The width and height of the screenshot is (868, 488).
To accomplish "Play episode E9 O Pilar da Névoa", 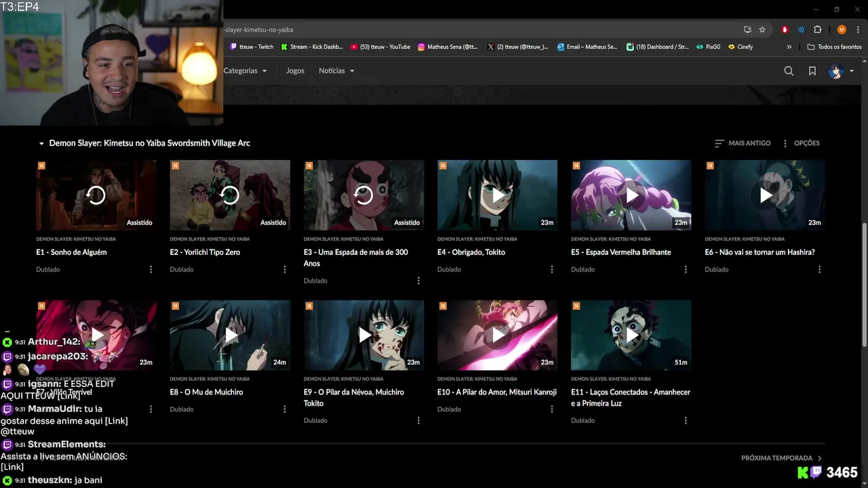I will 363,335.
